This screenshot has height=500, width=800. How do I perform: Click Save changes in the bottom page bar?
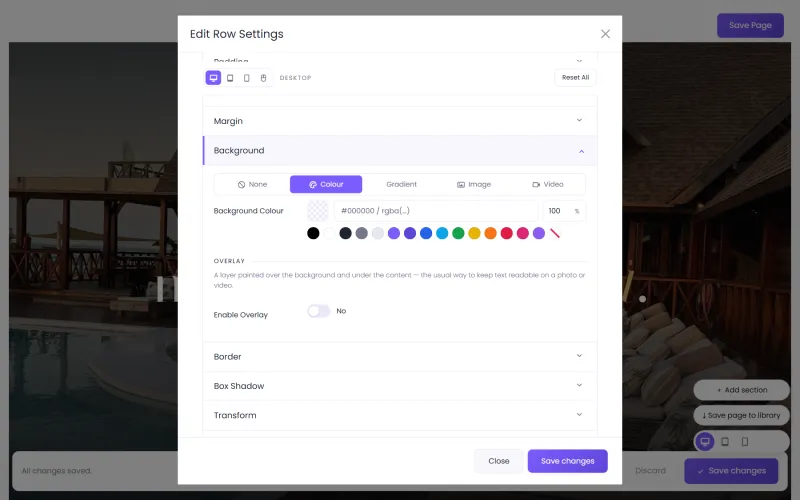(x=731, y=470)
